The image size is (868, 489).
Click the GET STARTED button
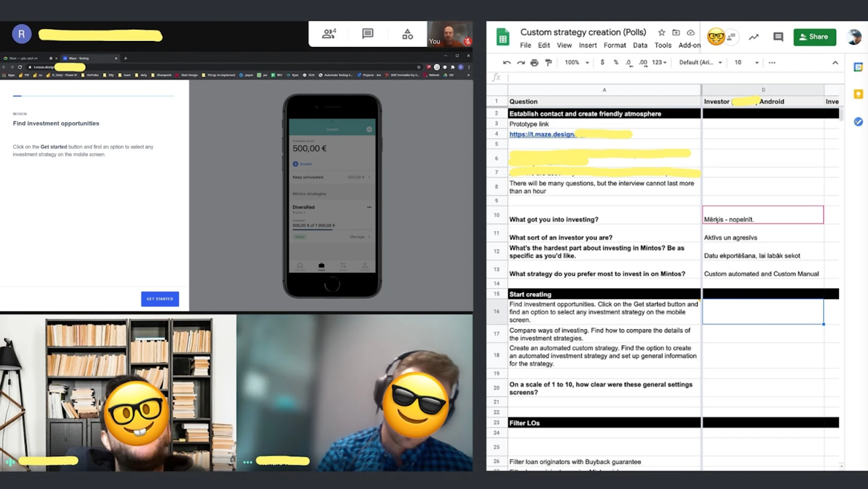160,299
